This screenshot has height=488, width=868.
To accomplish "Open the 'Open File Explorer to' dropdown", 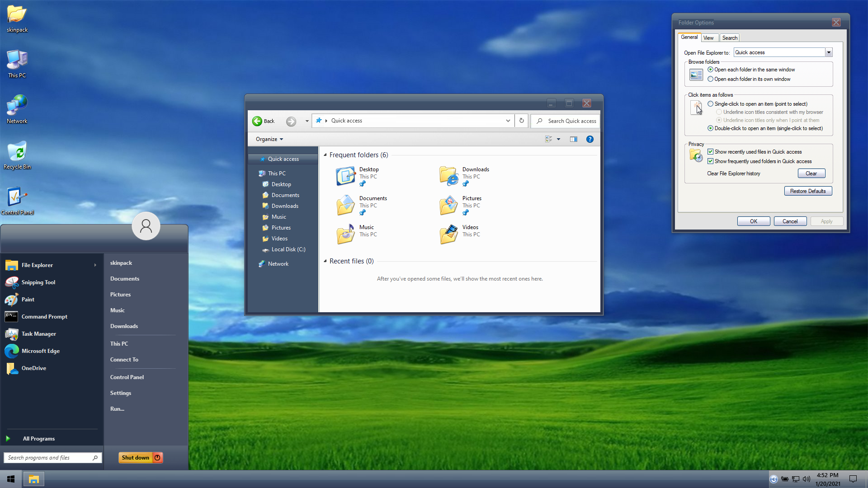I will (x=828, y=52).
